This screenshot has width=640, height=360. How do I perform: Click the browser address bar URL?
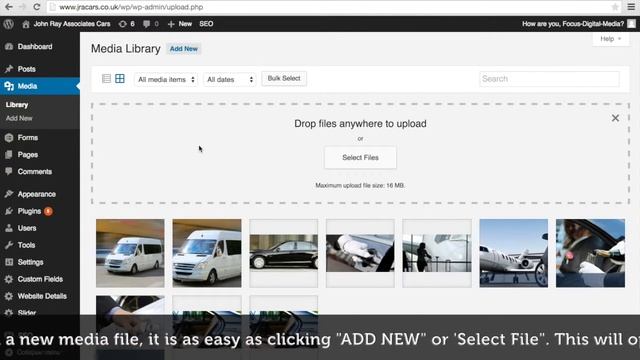pos(131,7)
